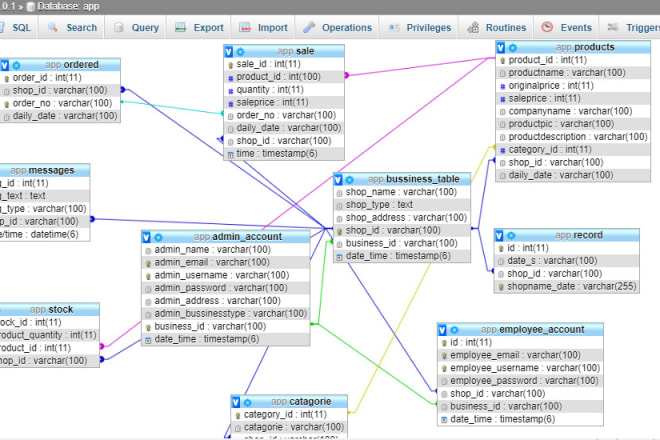Select shop_name : varchar(100) field
Image resolution: width=660 pixels, height=440 pixels.
[402, 192]
